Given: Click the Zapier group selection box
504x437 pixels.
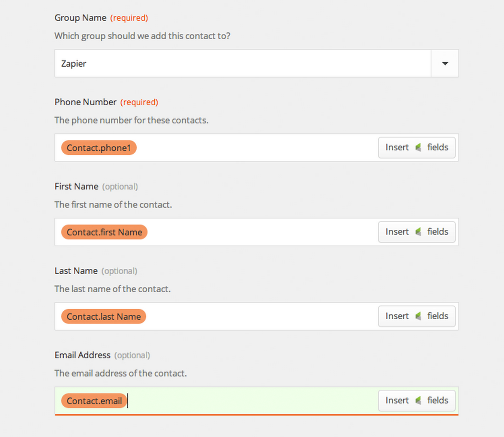Looking at the screenshot, I should tap(243, 63).
